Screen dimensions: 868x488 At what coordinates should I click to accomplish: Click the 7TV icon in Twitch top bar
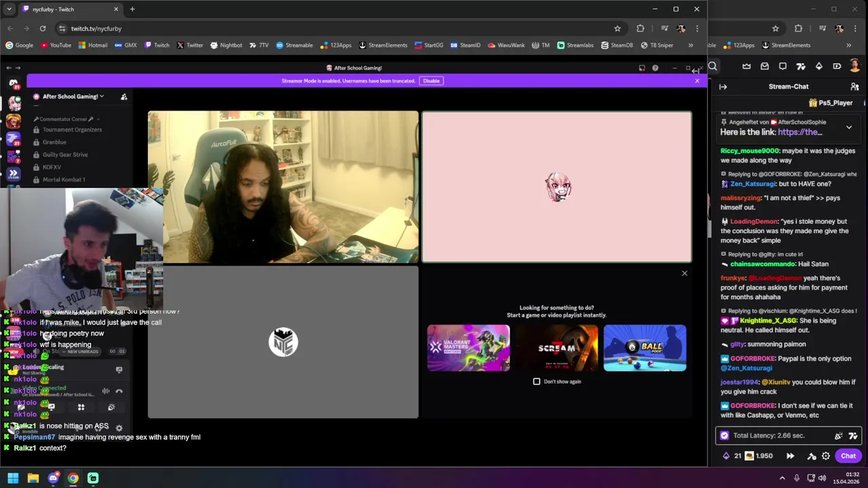(x=801, y=66)
